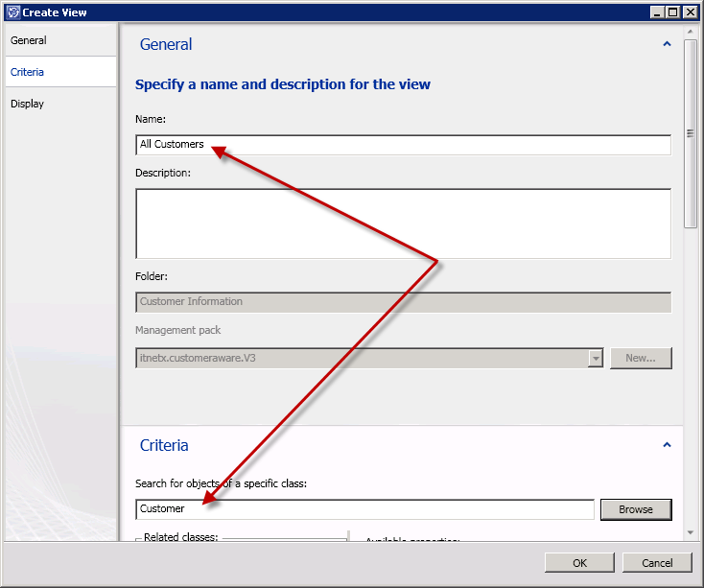The image size is (704, 588).
Task: Click into the Name field
Action: pos(403,145)
